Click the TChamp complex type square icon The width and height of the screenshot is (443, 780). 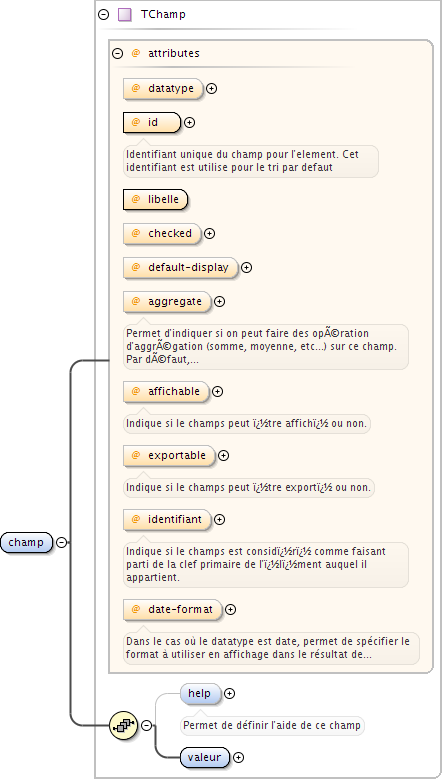pyautogui.click(x=124, y=14)
